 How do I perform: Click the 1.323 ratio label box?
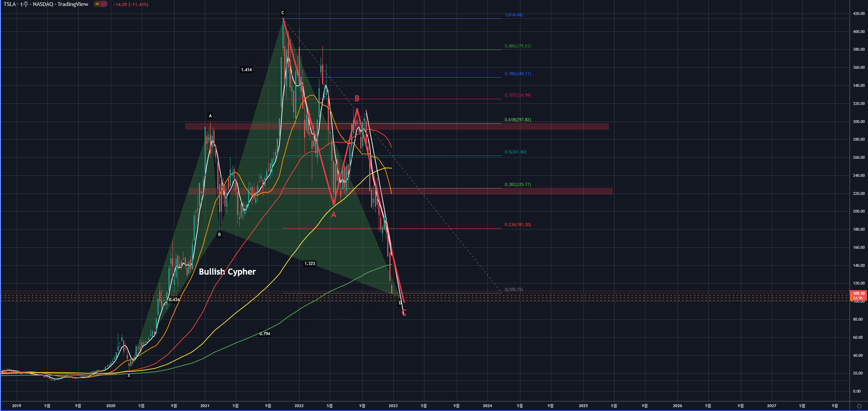[309, 264]
